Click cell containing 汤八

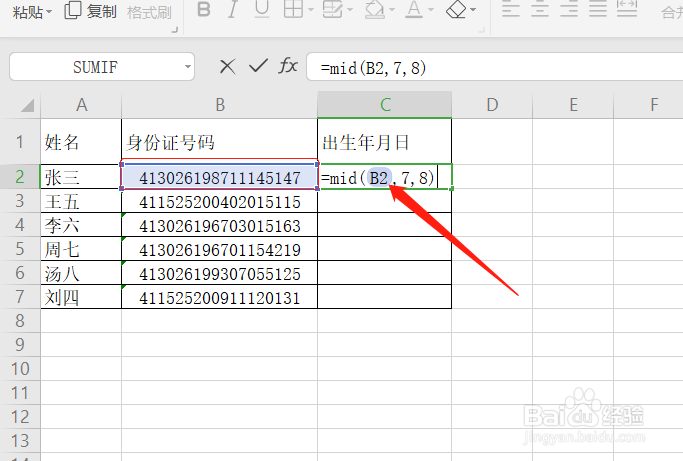click(x=81, y=273)
